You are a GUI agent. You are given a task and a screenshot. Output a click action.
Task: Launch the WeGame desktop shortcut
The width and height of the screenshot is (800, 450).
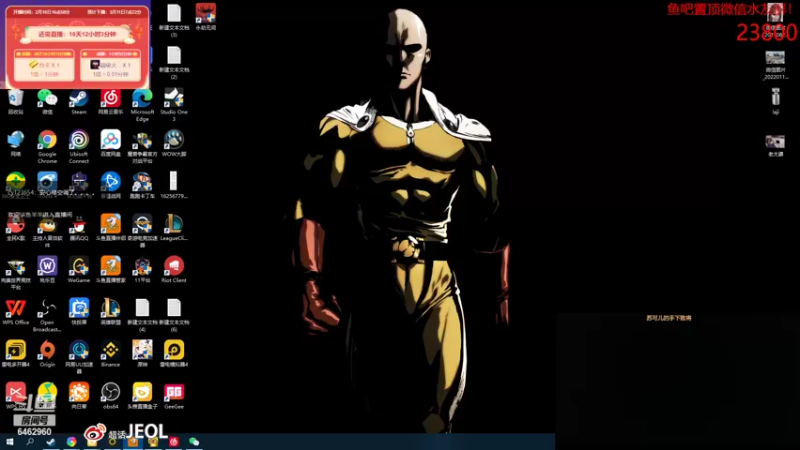click(79, 270)
